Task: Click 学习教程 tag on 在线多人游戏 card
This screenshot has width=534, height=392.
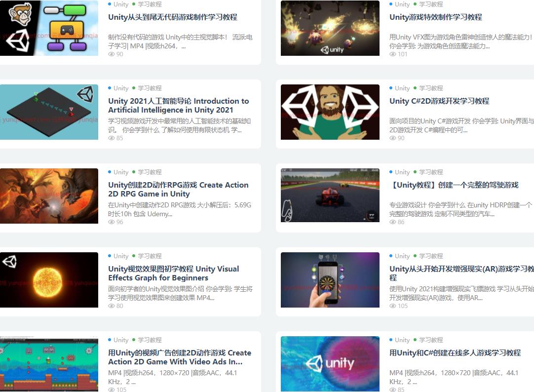Action: (431, 340)
